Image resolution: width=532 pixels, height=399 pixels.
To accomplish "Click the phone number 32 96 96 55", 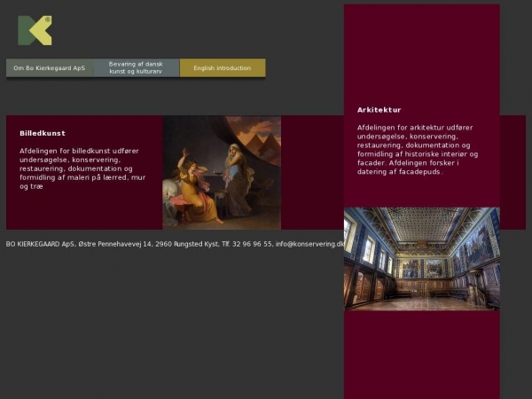I will point(252,244).
